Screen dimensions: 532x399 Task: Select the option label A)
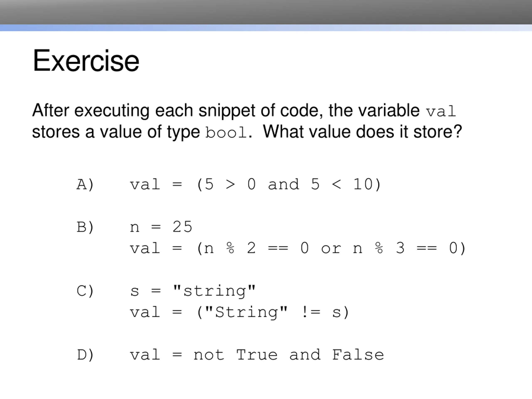[x=85, y=185]
